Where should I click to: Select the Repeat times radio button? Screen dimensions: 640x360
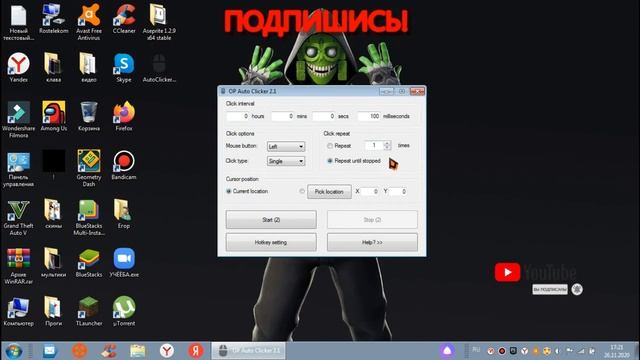(330, 146)
